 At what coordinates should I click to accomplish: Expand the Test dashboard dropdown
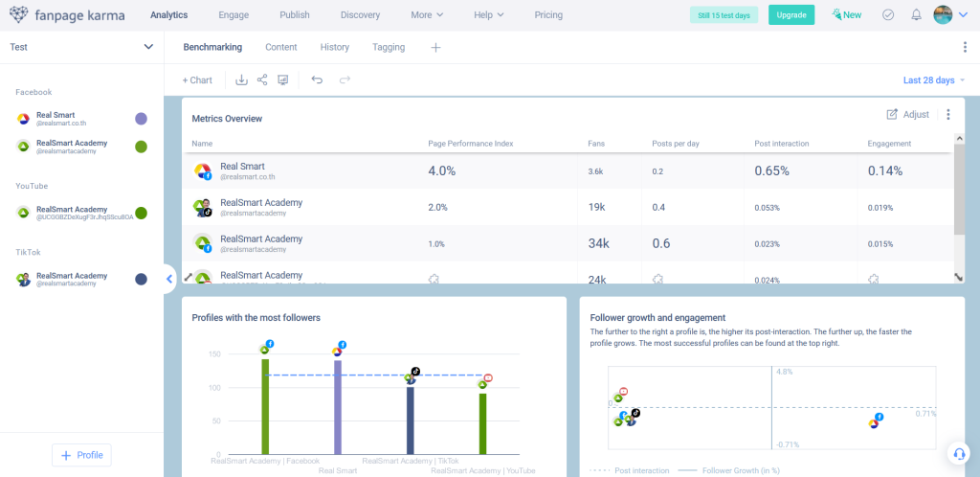click(148, 47)
